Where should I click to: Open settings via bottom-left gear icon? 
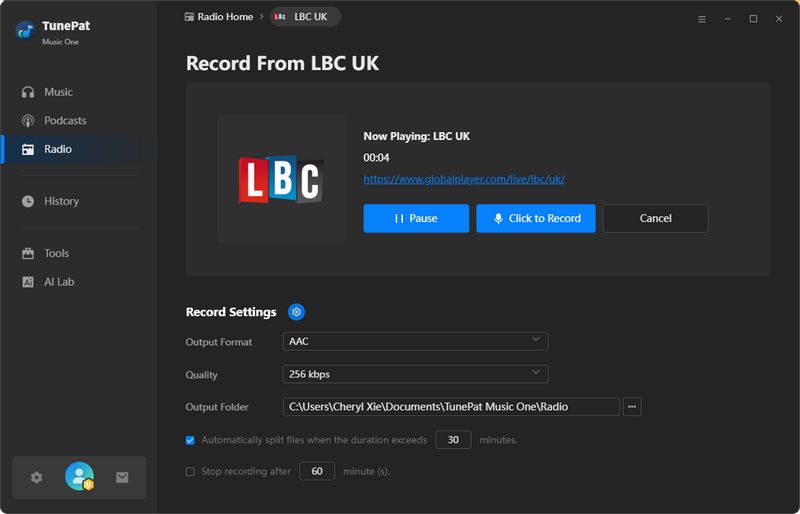(x=37, y=478)
